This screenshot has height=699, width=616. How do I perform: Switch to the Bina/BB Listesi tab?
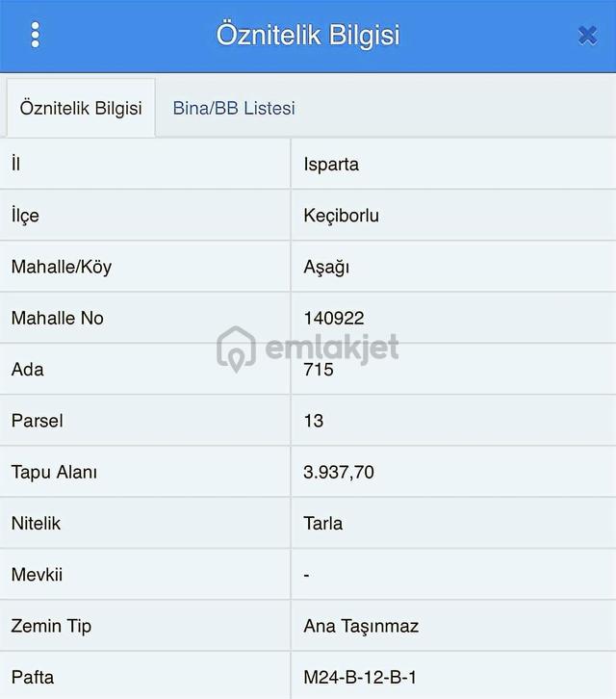click(x=234, y=109)
